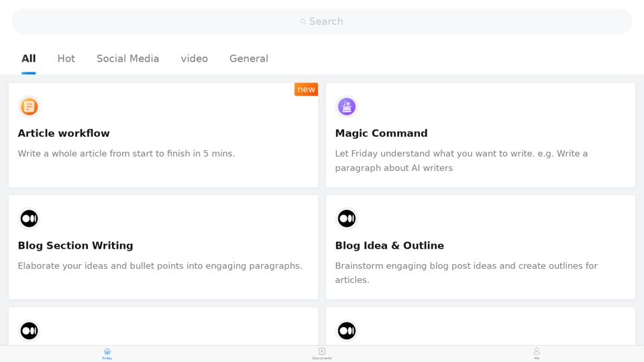Image resolution: width=644 pixels, height=362 pixels.
Task: Select the General tab
Action: (248, 59)
